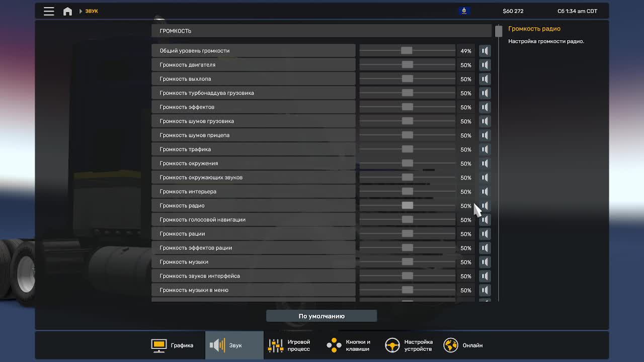Click speaker icon for voice navigation volume
This screenshot has height=362, width=644.
click(x=485, y=220)
